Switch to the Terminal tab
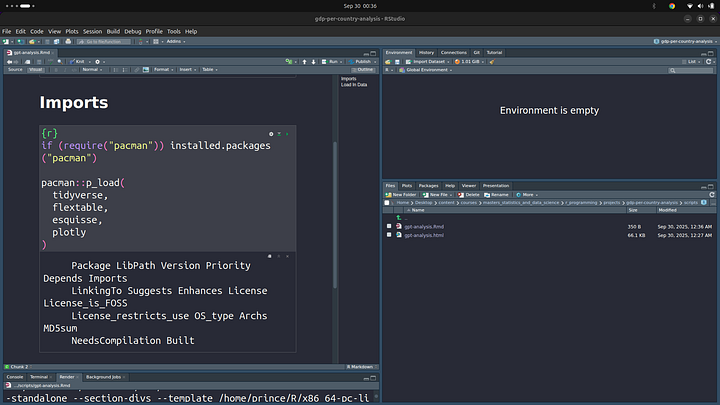The height and width of the screenshot is (405, 720). pyautogui.click(x=39, y=377)
